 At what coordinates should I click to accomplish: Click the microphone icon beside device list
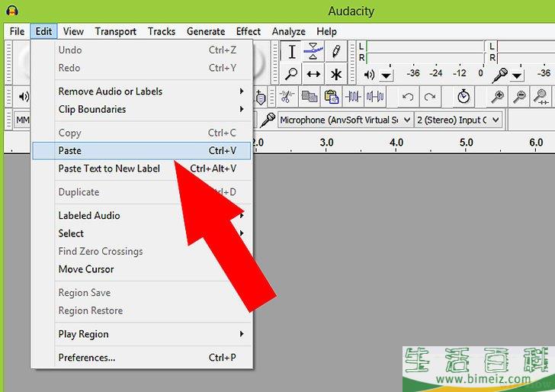click(x=268, y=120)
